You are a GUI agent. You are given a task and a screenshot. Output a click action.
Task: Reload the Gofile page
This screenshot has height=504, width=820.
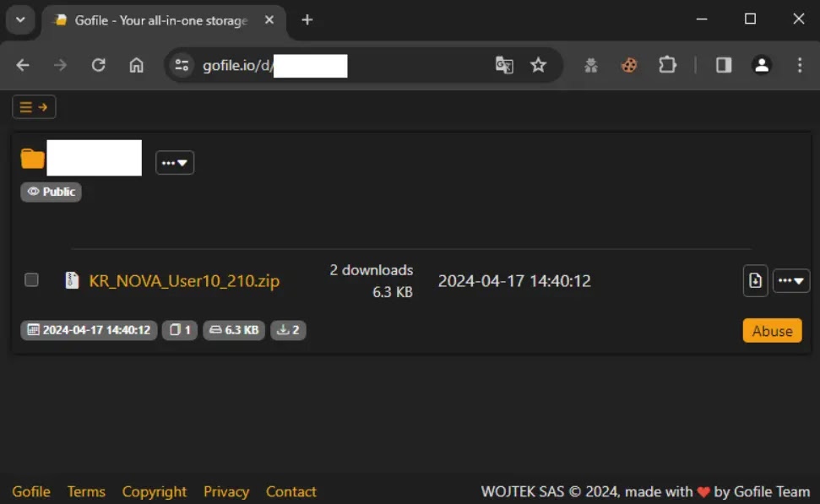(x=98, y=65)
